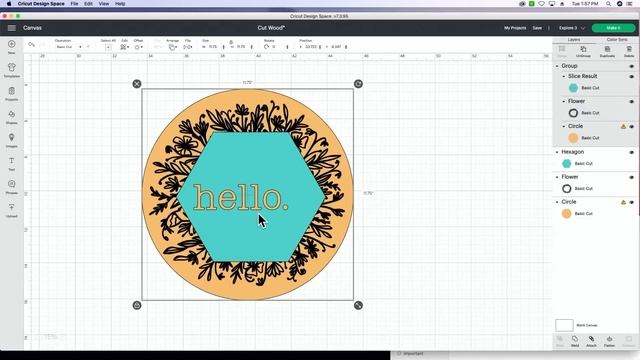This screenshot has height=360, width=640.
Task: Collapse the Group layer
Action: coord(557,66)
